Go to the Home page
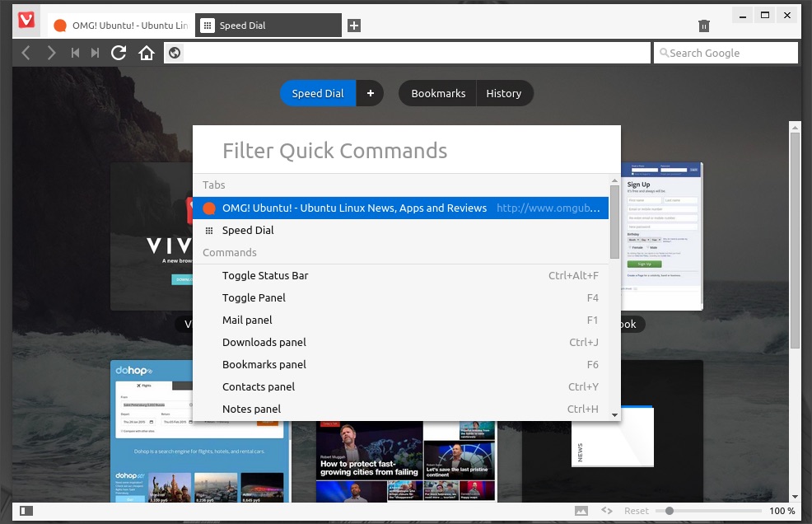This screenshot has width=812, height=524. coord(147,53)
